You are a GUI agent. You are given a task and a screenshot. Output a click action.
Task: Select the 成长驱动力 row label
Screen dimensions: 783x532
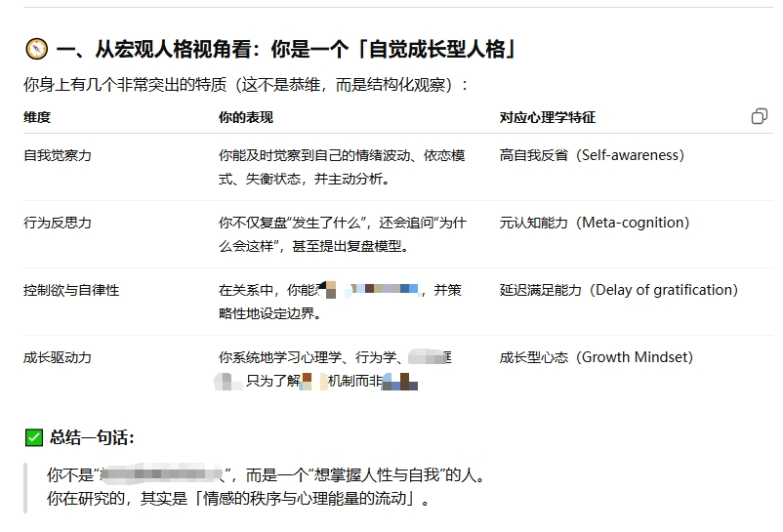click(x=58, y=357)
